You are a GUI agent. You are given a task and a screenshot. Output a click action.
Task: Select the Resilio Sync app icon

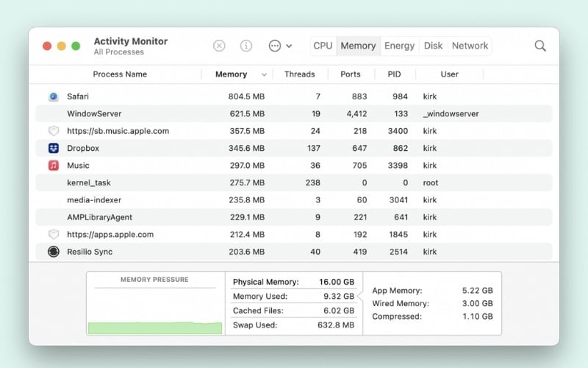click(54, 252)
